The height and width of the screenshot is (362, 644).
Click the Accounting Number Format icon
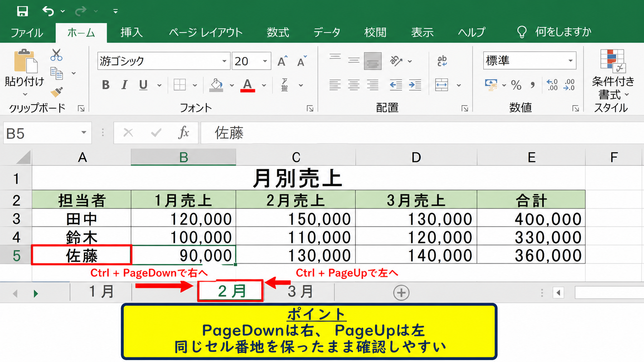click(x=491, y=85)
